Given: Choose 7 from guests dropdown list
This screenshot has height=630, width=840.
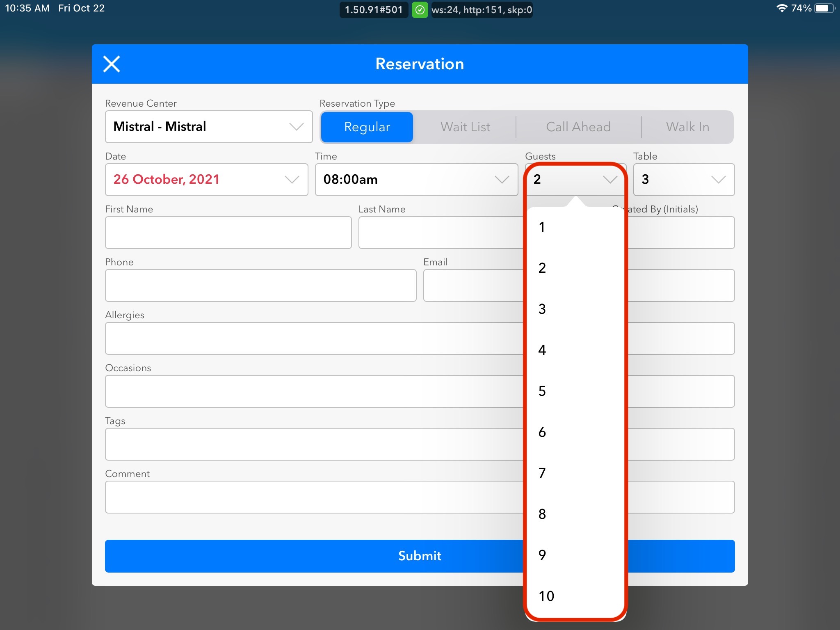Looking at the screenshot, I should click(x=542, y=473).
